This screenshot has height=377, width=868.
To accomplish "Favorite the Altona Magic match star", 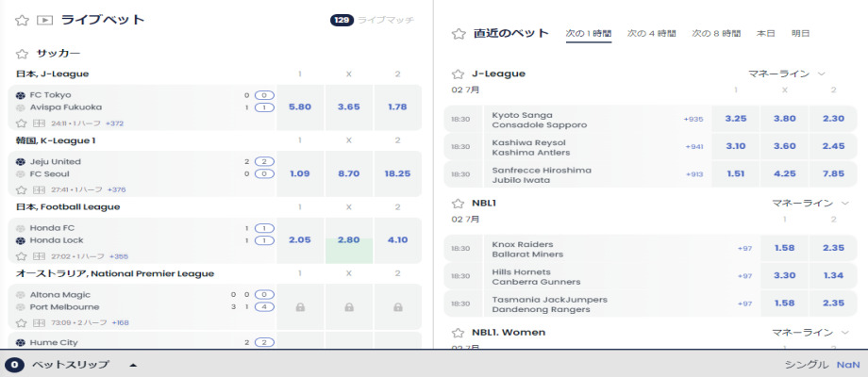I will point(21,323).
